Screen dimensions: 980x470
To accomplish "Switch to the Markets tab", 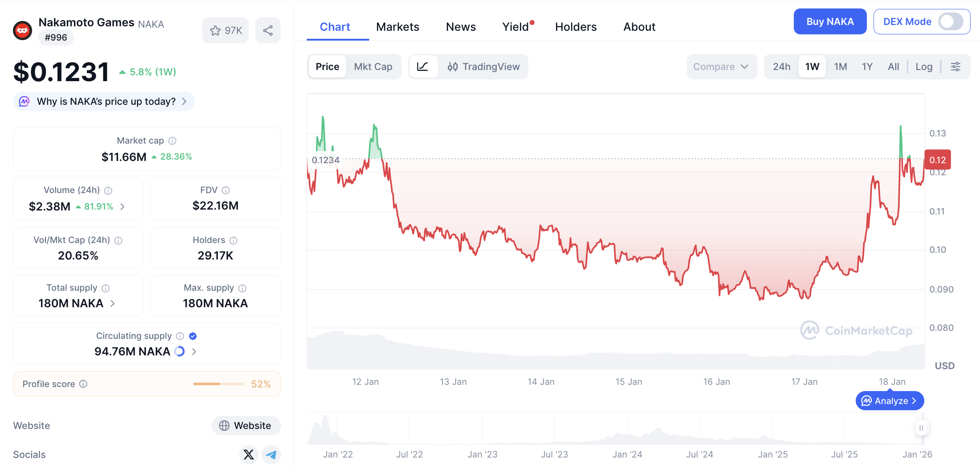I will (397, 27).
